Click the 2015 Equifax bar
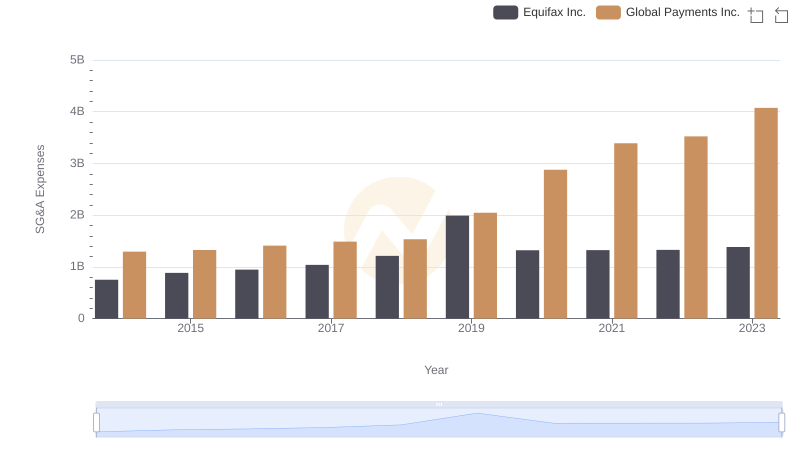This screenshot has height=461, width=800. coord(177,296)
